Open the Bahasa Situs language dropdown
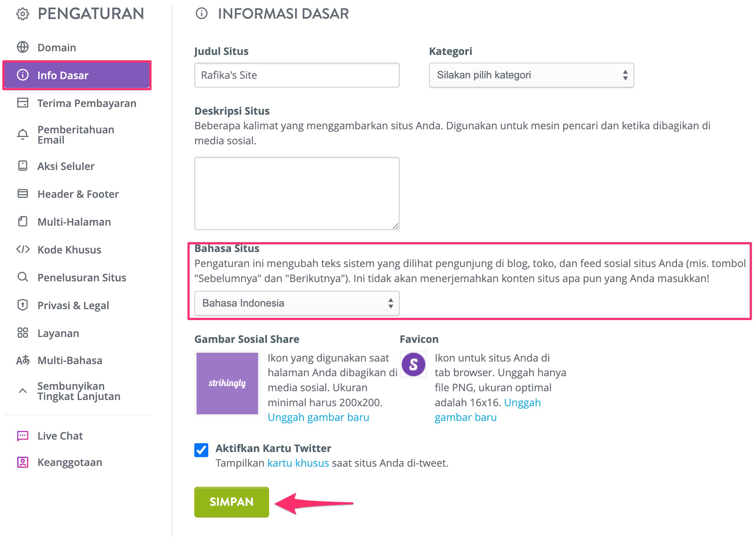 (x=297, y=303)
